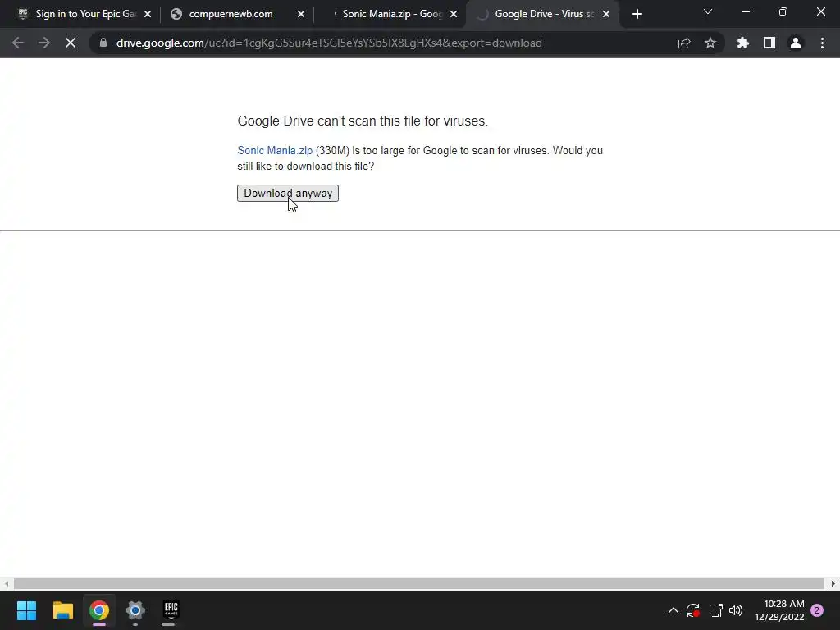Open a new browser tab

point(637,14)
